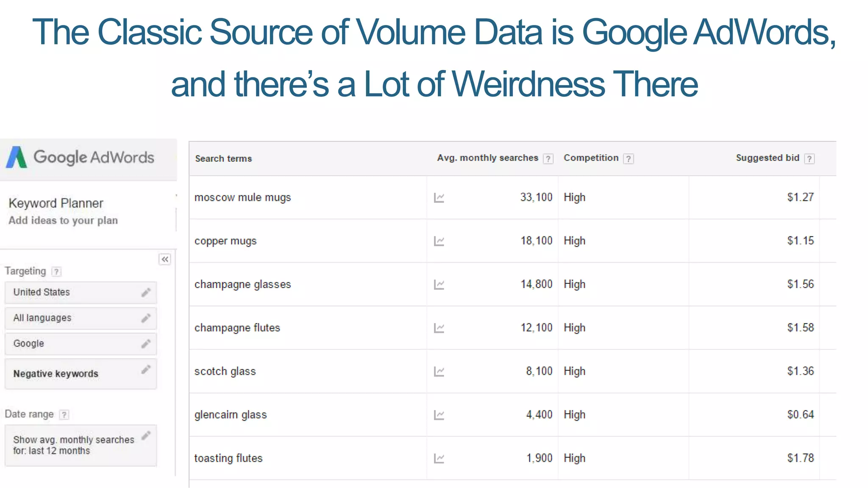868x488 pixels.
Task: Edit the avg. monthly searches date range
Action: tap(146, 435)
